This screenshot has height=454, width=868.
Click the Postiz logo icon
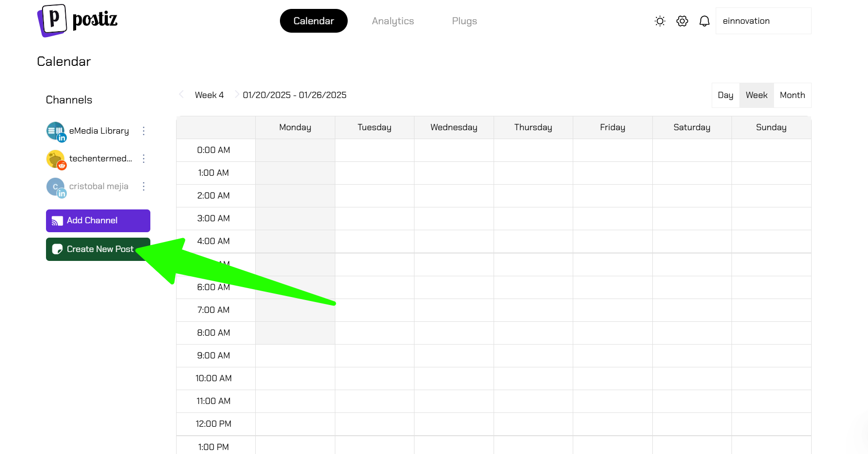tap(52, 20)
